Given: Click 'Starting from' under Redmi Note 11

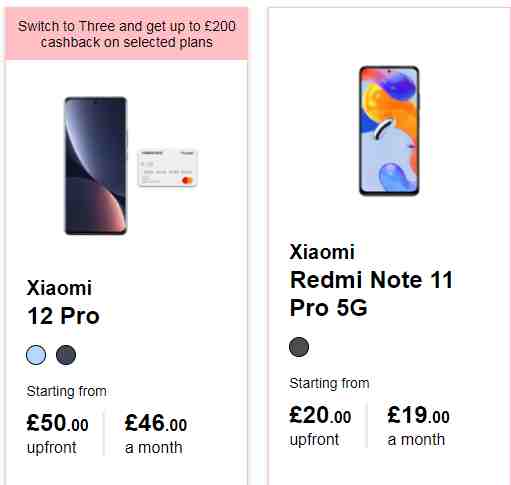Looking at the screenshot, I should [329, 383].
